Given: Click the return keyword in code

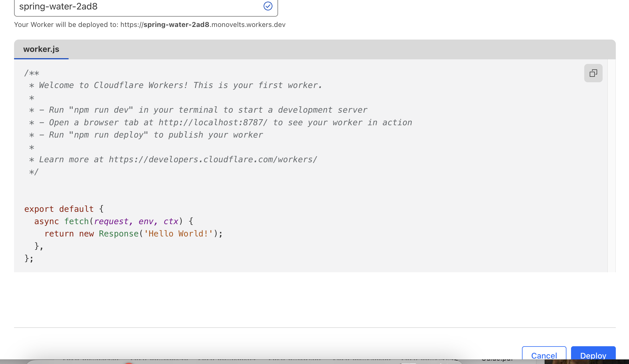Looking at the screenshot, I should point(59,234).
